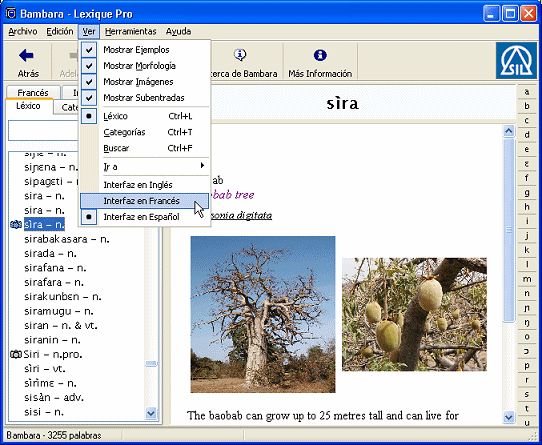Close the open Ver menu
Viewport: 542px width, 445px height.
click(89, 31)
